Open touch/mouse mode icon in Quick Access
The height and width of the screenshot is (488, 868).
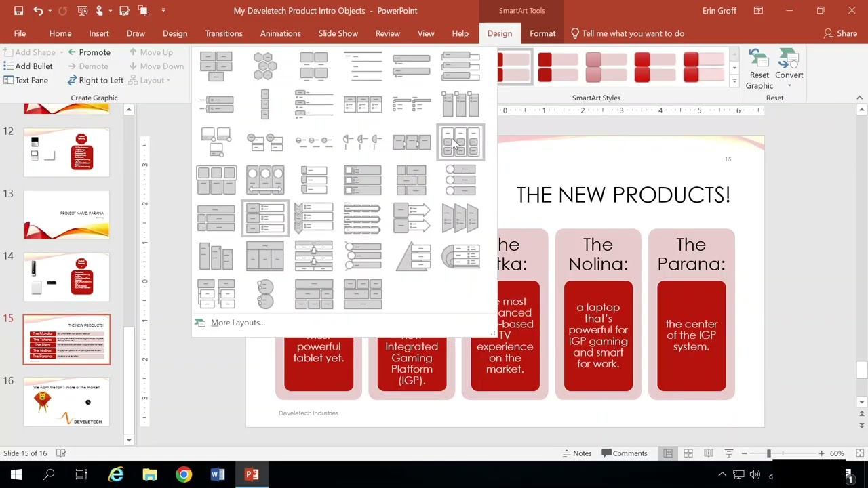click(x=100, y=11)
